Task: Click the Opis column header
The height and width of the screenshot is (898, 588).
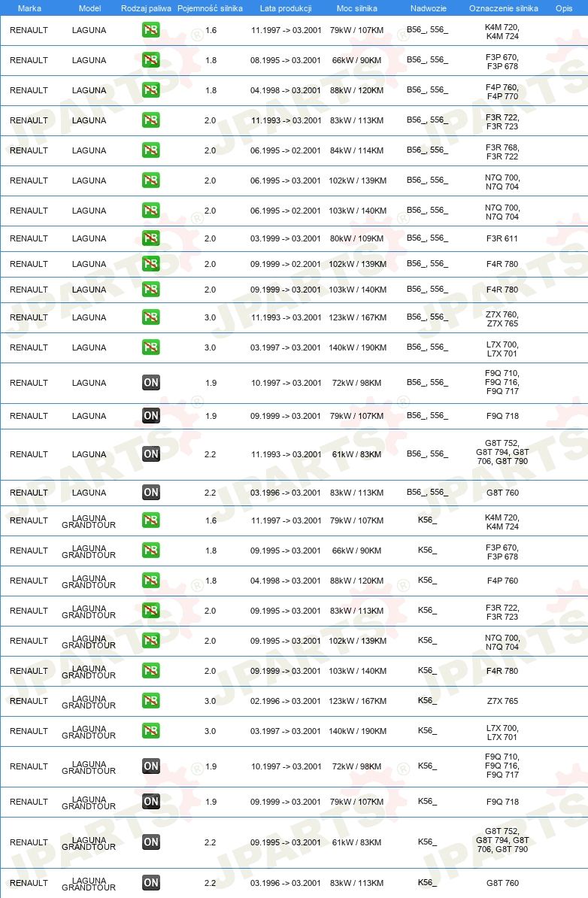Action: pos(564,8)
